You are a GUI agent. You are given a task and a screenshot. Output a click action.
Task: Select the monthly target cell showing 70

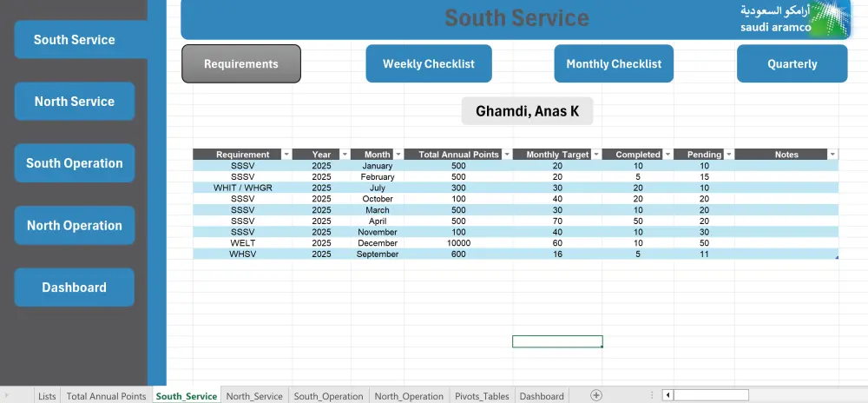557,221
